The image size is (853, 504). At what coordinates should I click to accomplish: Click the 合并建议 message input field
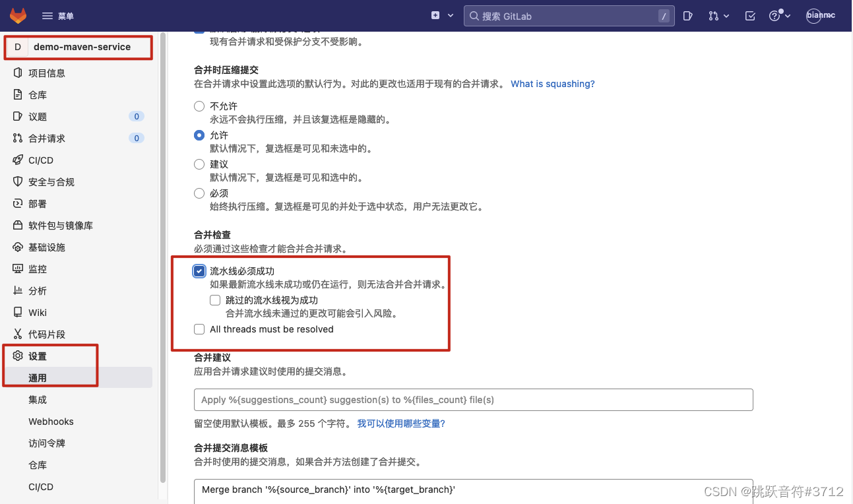[474, 400]
